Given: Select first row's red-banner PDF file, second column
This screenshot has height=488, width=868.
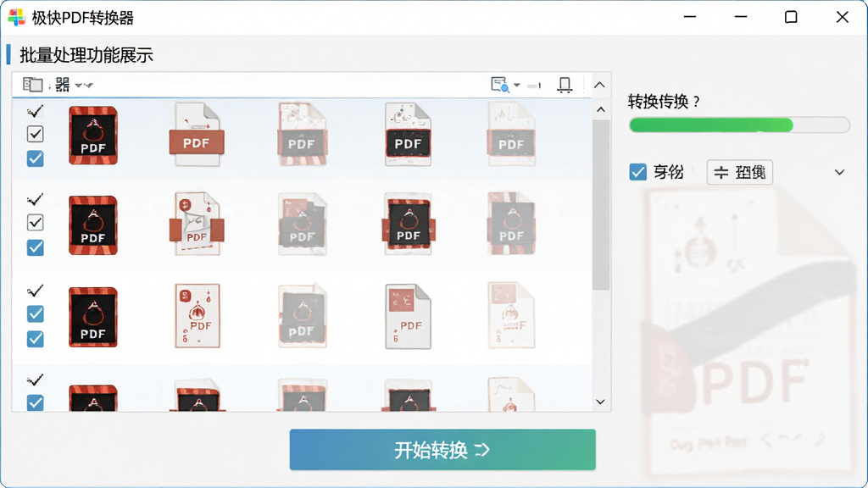Looking at the screenshot, I should [x=197, y=135].
